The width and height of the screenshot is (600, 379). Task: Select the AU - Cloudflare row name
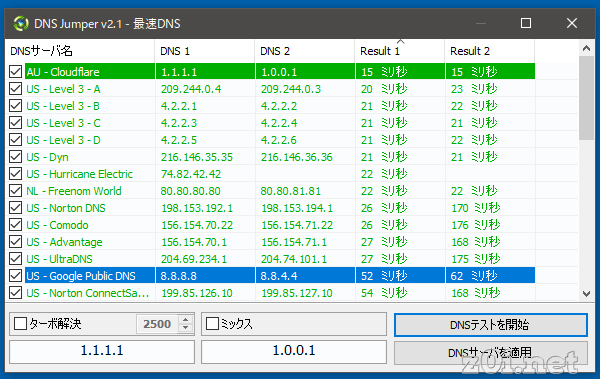point(63,72)
